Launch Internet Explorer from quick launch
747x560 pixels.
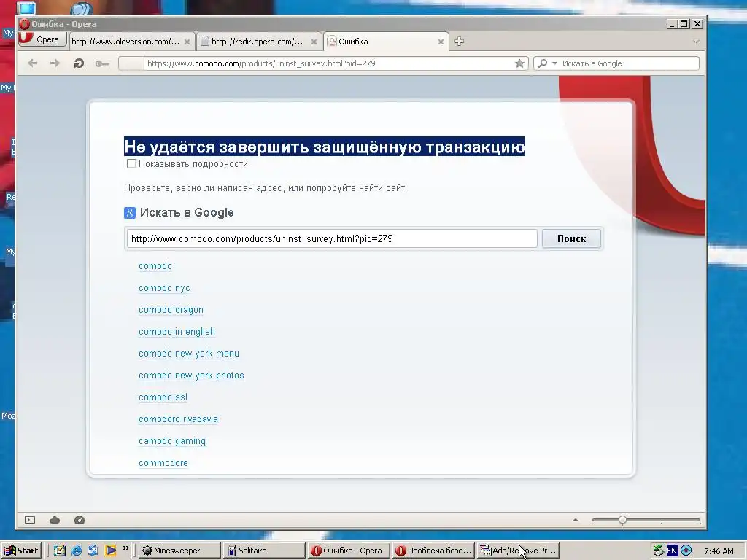pyautogui.click(x=76, y=551)
